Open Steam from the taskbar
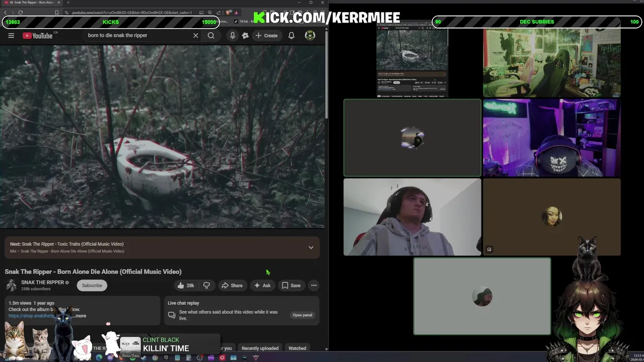644x362 pixels. [x=144, y=357]
